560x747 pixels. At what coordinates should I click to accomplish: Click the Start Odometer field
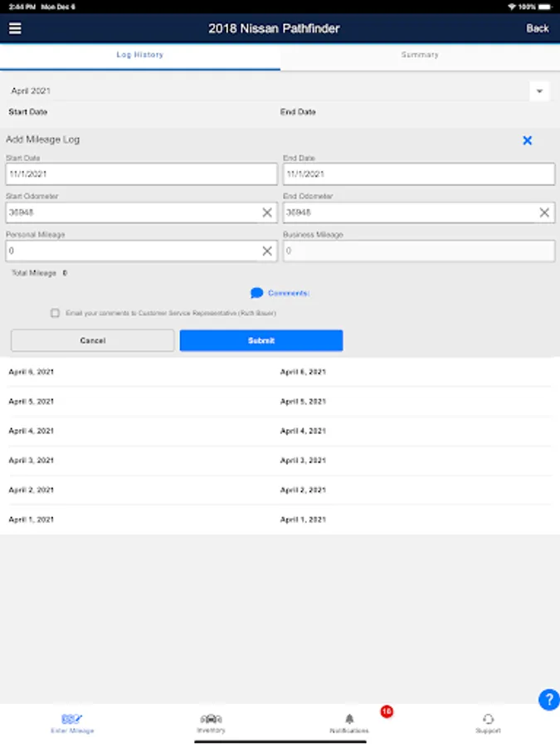pos(141,212)
